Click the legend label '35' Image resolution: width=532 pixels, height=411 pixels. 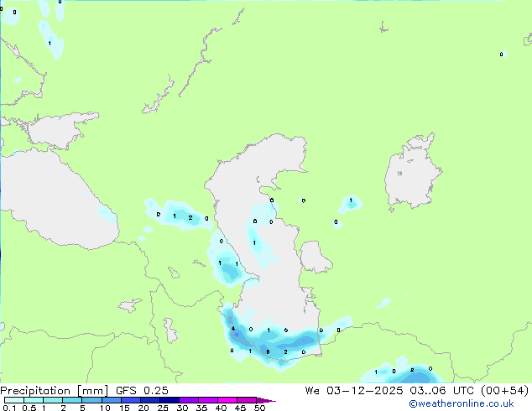[201, 408]
